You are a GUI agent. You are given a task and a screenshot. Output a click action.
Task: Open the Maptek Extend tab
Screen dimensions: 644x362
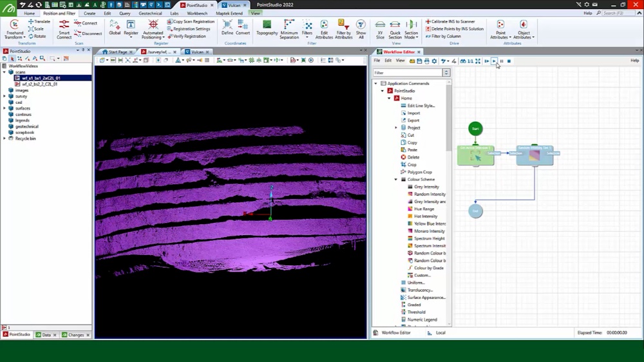coord(229,13)
